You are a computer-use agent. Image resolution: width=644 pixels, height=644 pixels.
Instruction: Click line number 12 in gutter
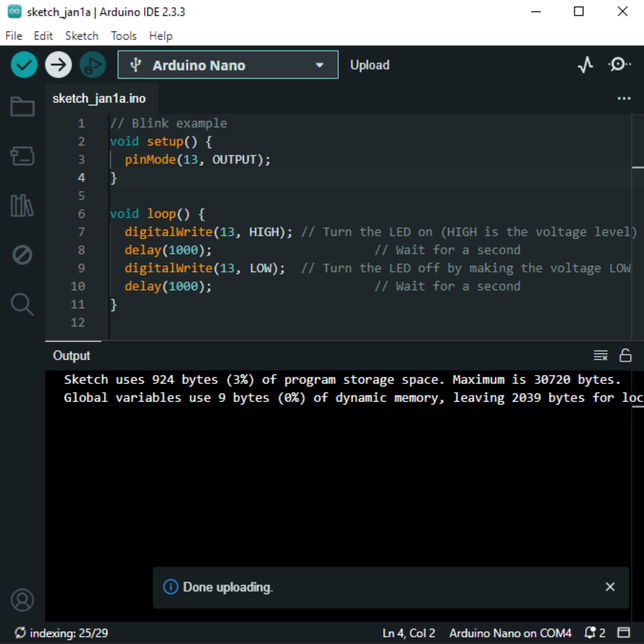(x=78, y=322)
